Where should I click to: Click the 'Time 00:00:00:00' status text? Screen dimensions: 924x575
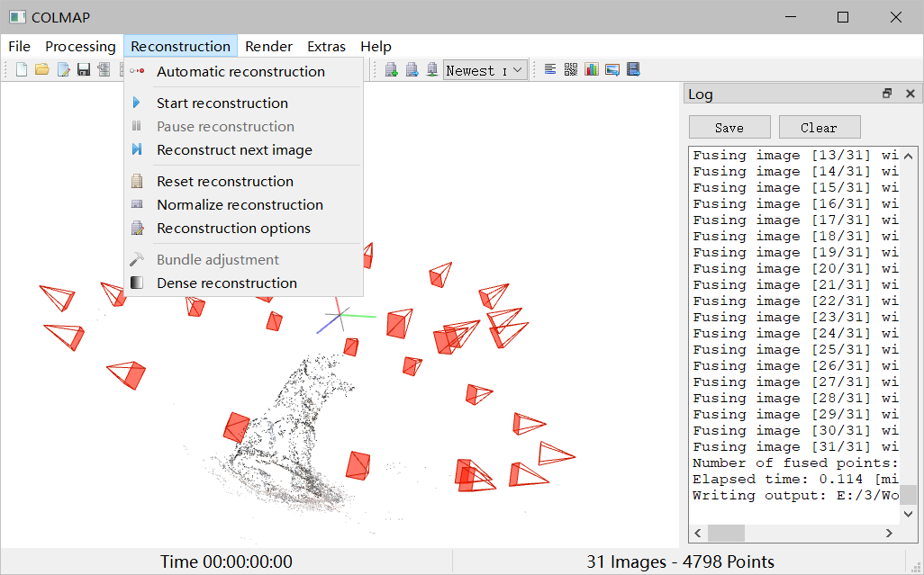tap(226, 562)
